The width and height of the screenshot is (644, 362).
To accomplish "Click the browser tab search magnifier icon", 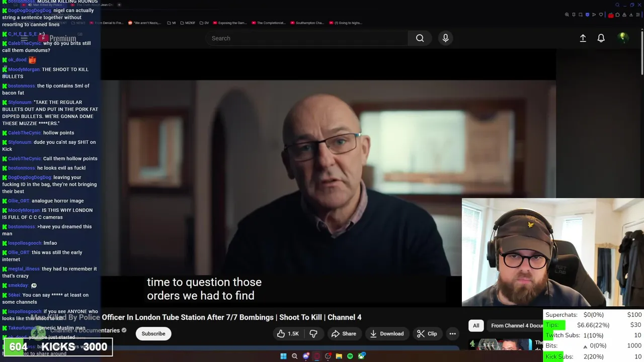I will pos(617,5).
